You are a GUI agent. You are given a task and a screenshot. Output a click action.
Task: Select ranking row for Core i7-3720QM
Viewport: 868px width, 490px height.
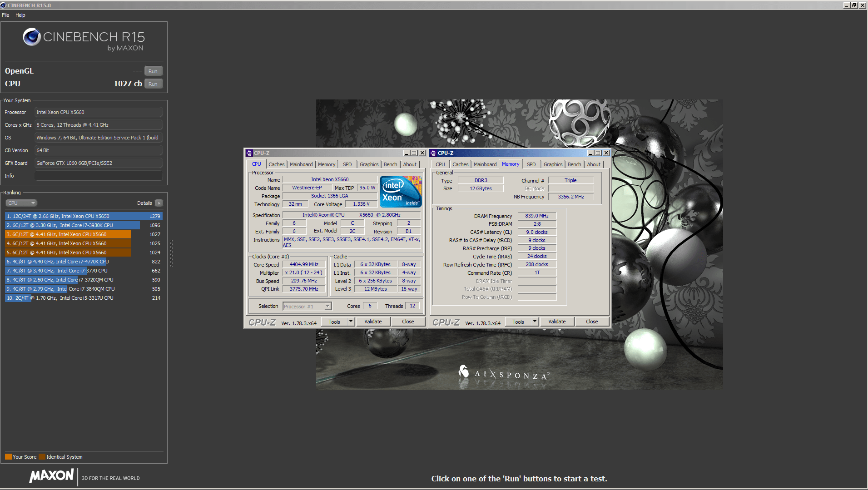84,280
